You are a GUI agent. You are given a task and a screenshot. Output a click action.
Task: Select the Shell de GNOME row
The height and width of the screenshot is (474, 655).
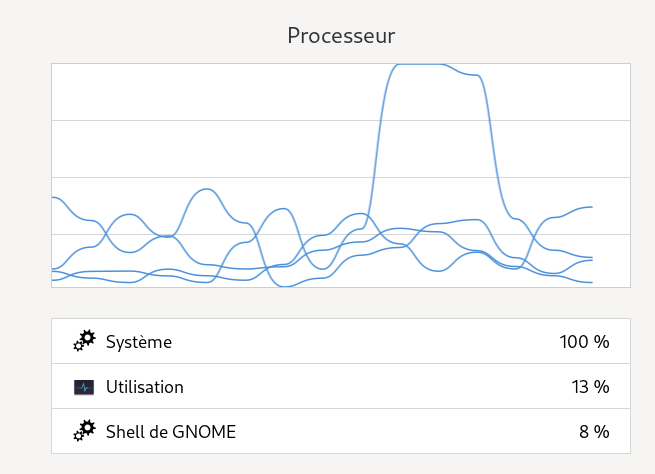click(x=341, y=431)
